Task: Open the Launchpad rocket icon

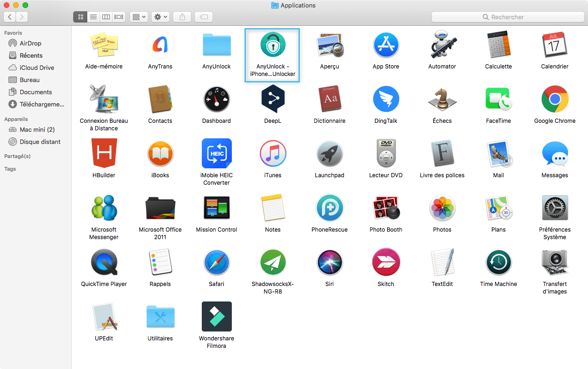Action: 329,153
